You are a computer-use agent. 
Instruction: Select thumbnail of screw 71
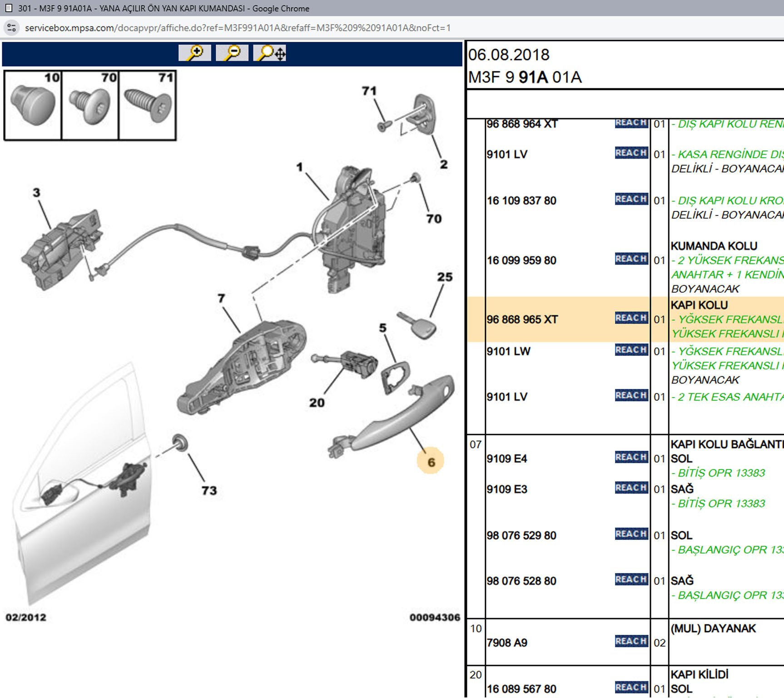click(x=147, y=105)
